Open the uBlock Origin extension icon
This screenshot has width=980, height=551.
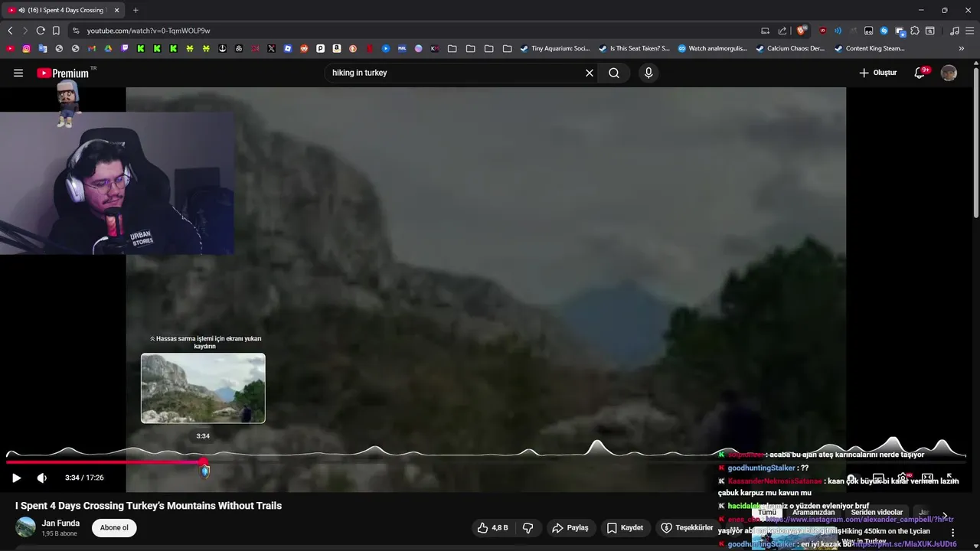(x=823, y=31)
